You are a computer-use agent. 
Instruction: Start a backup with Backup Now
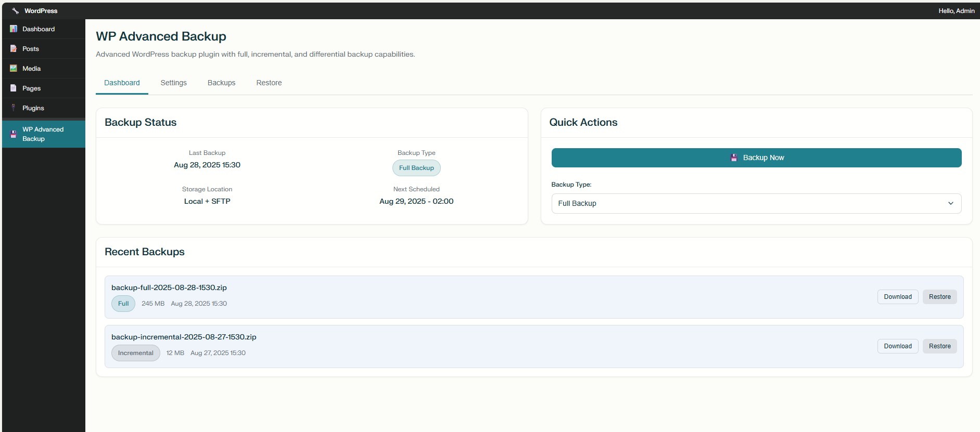click(756, 158)
